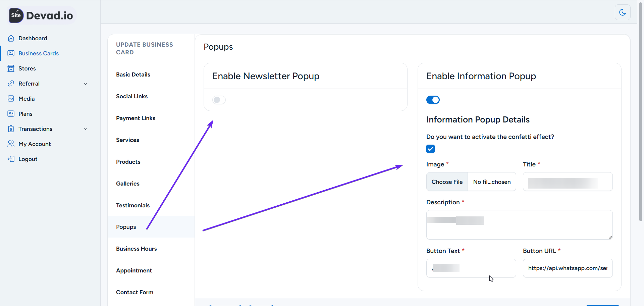
Task: Select the Popups menu entry
Action: click(x=126, y=227)
